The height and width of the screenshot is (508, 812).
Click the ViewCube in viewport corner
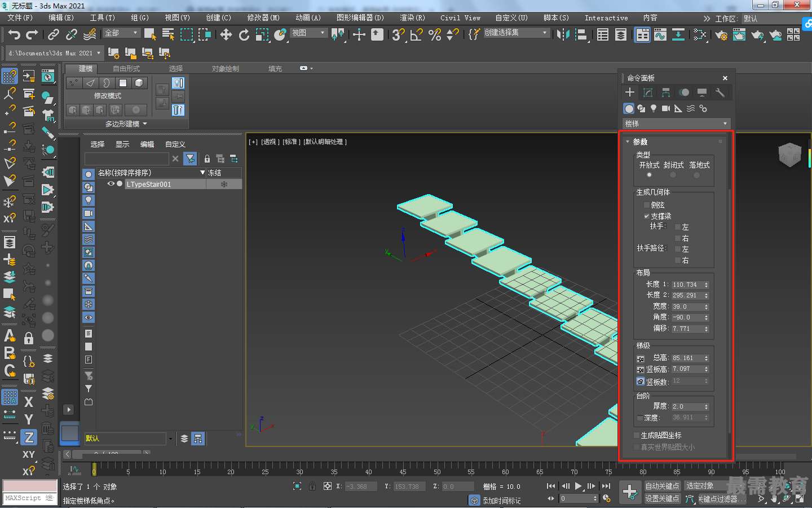click(789, 155)
